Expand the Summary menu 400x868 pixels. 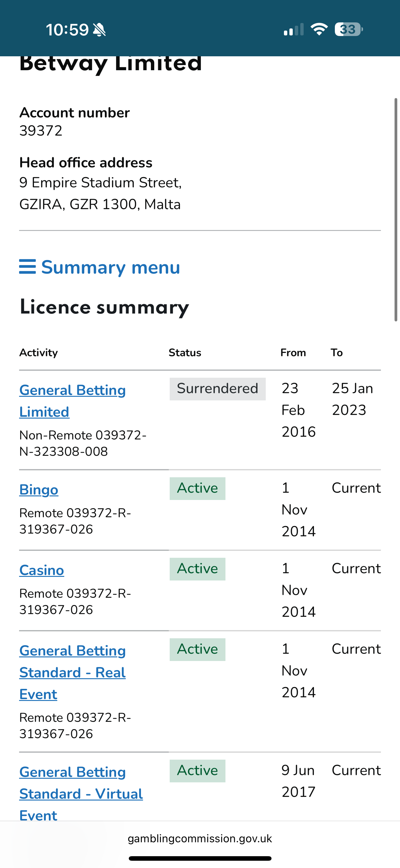coord(110,267)
